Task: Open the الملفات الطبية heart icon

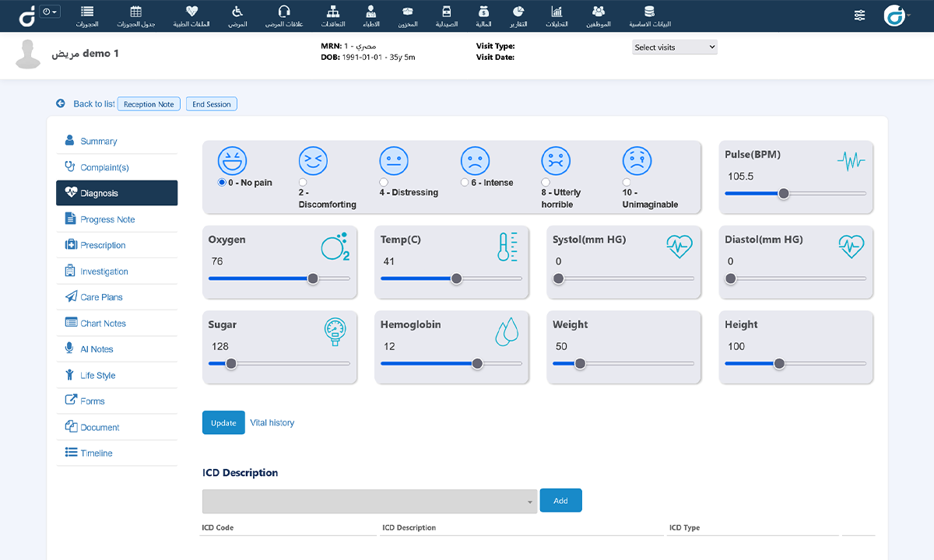Action: tap(192, 11)
